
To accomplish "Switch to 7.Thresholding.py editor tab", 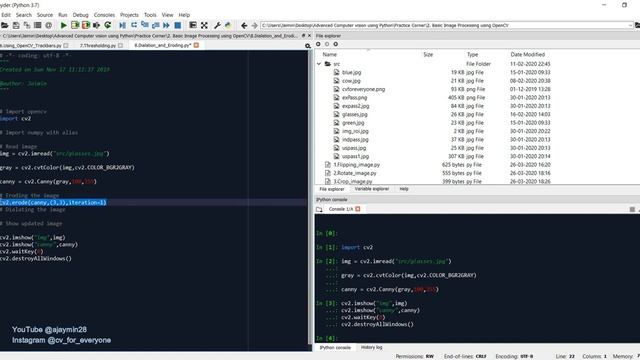I will click(x=98, y=46).
